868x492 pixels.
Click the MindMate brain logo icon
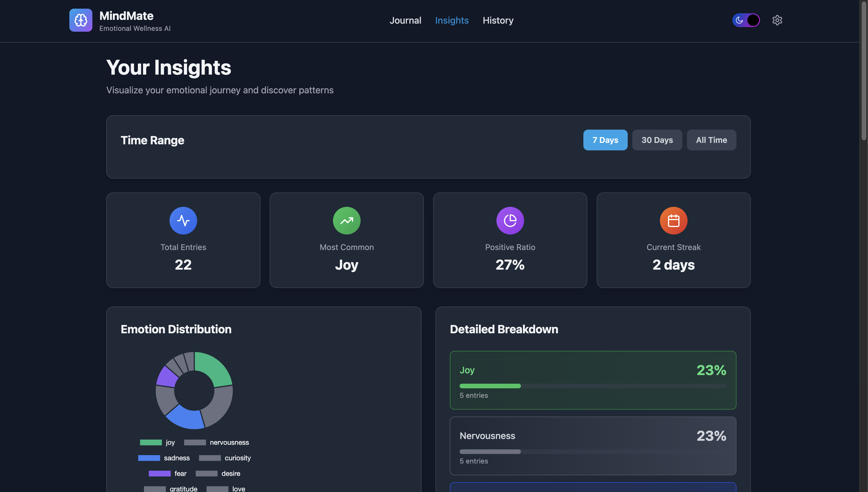81,20
